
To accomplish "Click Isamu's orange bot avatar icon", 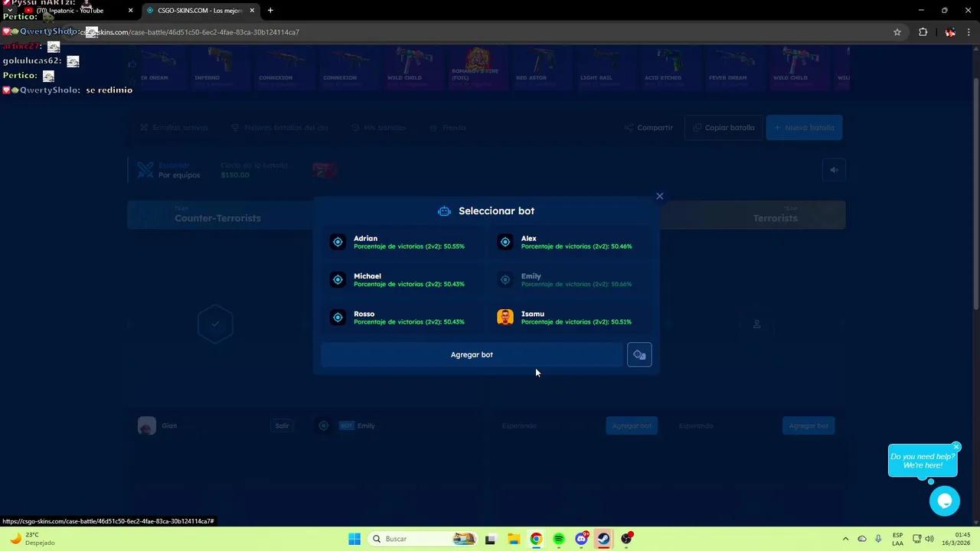I will (x=505, y=317).
